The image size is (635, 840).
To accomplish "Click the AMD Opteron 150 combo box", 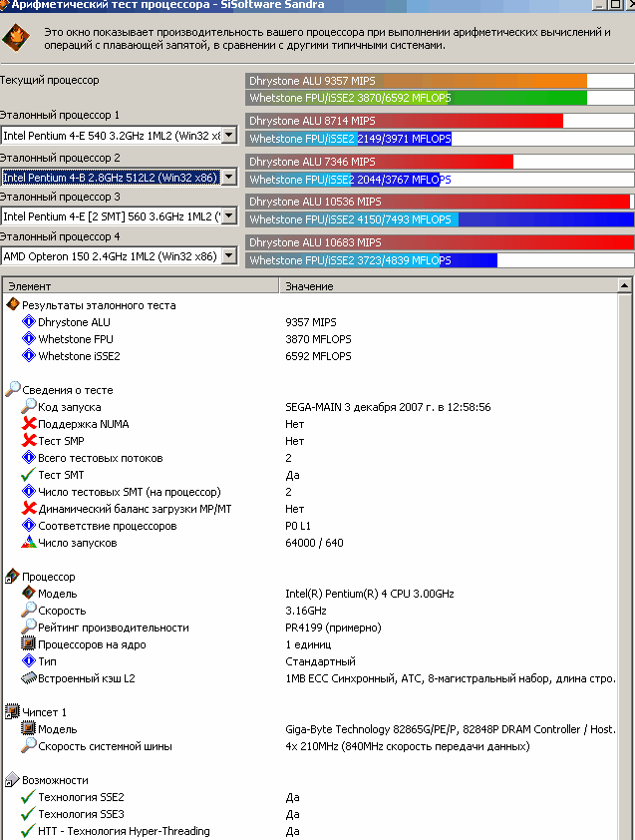I will coord(119,256).
